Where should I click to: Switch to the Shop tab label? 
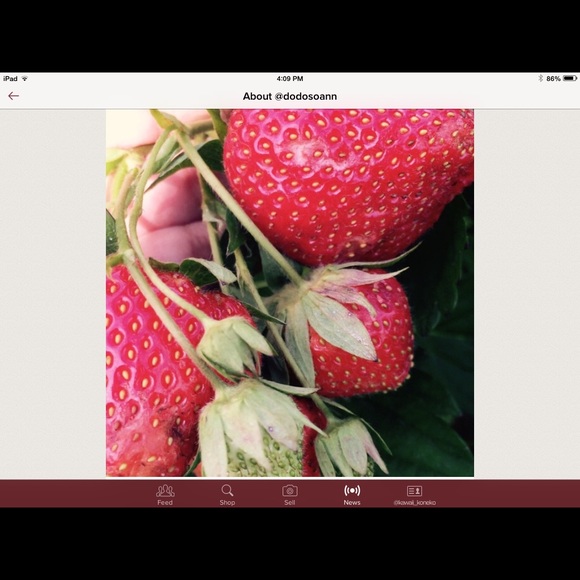227,502
